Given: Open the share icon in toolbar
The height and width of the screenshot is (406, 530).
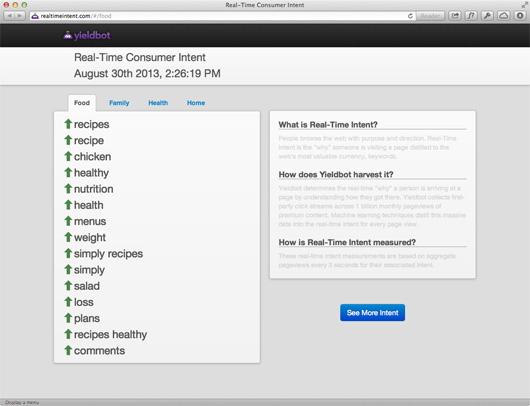Looking at the screenshot, I should coord(455,16).
